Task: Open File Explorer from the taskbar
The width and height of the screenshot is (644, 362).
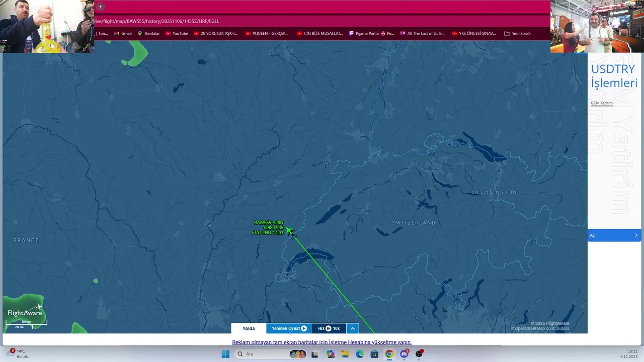Action: pos(345,354)
